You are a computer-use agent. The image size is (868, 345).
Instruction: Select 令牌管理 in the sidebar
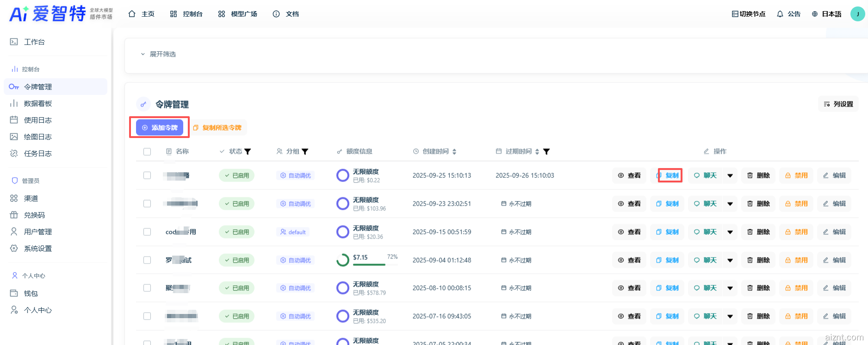[x=56, y=87]
